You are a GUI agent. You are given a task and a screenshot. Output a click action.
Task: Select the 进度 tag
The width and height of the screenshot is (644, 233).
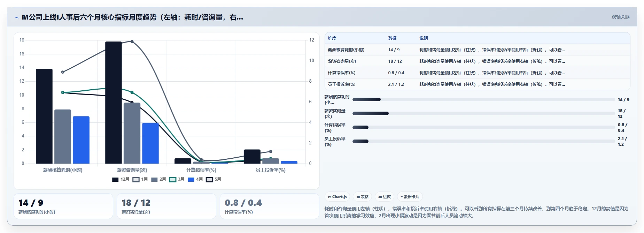coord(385,197)
